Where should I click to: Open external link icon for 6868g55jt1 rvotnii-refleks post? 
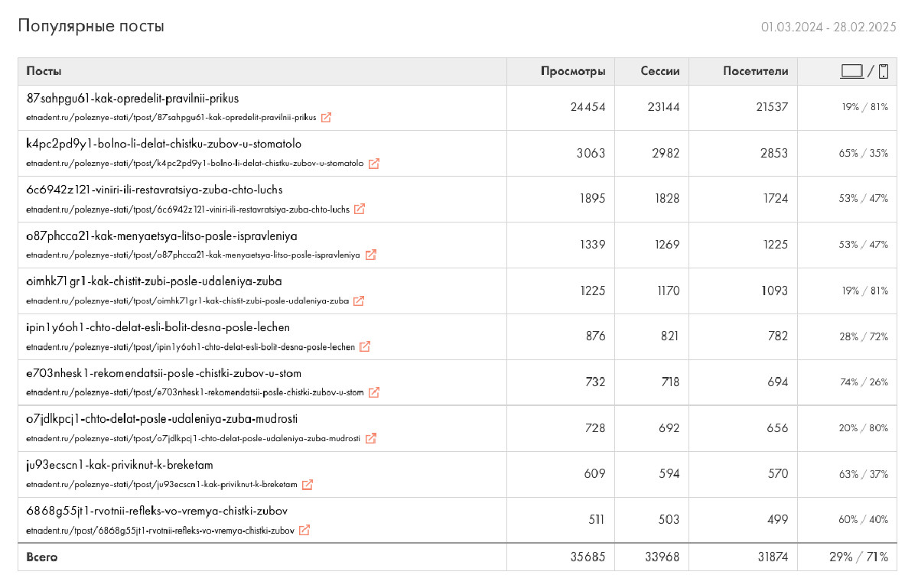point(304,530)
